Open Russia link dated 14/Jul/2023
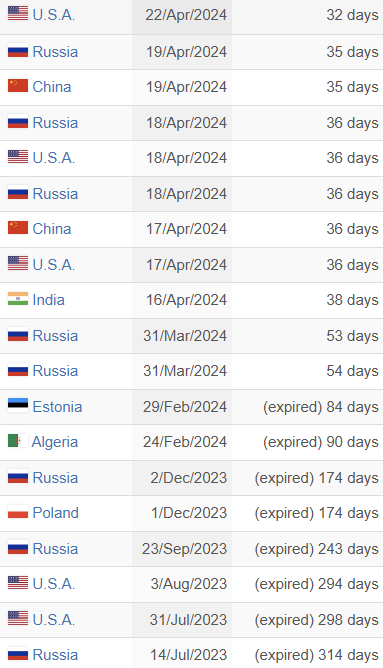Image resolution: width=383 pixels, height=668 pixels. pos(55,655)
